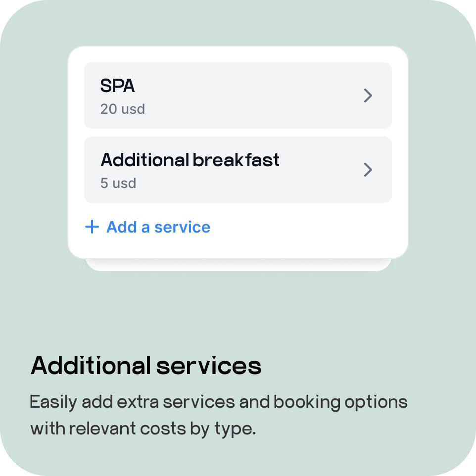The image size is (476, 476).
Task: Click the description text about extra services
Action: click(x=219, y=415)
